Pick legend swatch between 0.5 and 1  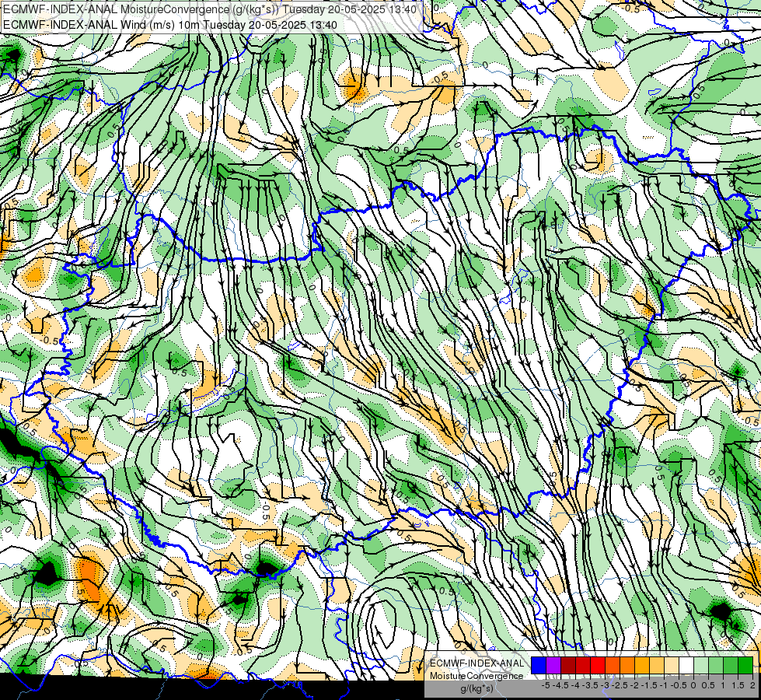coord(716,666)
